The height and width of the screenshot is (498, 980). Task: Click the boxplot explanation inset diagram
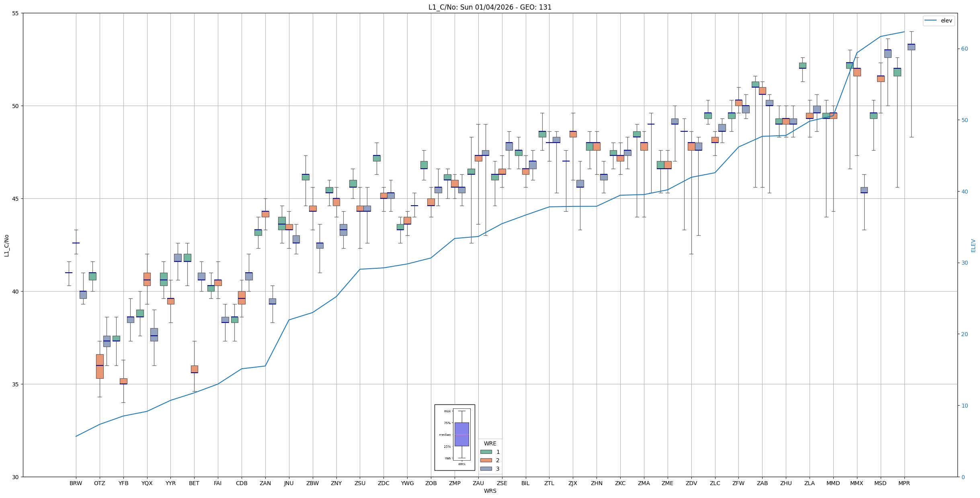454,437
